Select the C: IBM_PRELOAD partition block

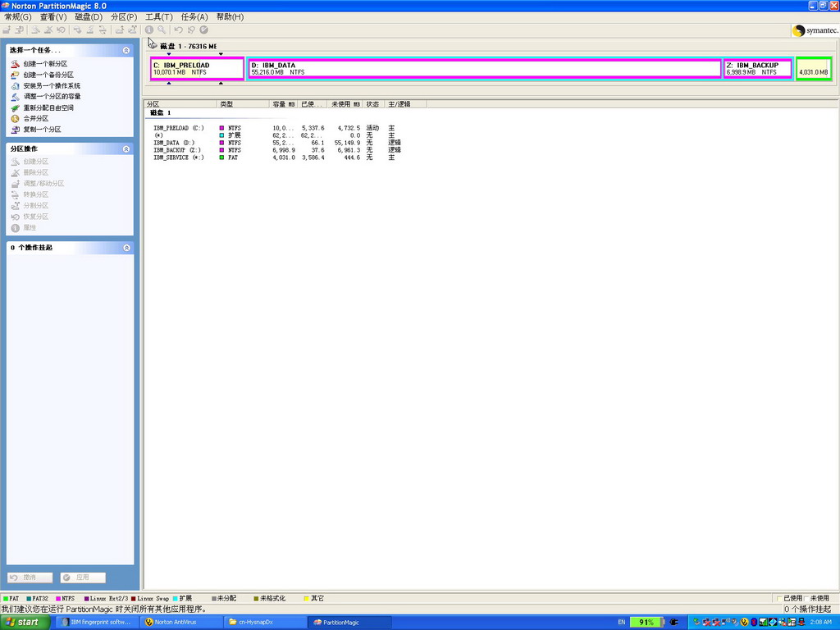click(198, 69)
